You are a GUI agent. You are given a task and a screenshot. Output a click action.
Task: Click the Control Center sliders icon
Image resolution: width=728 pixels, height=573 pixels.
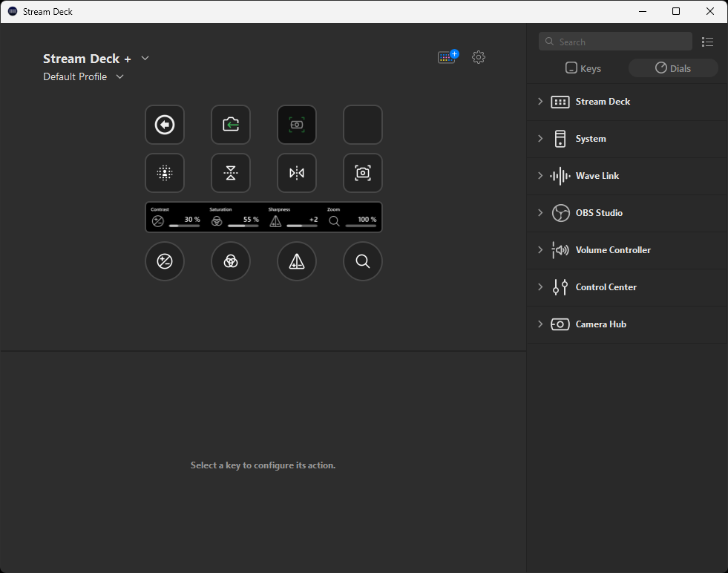[560, 287]
